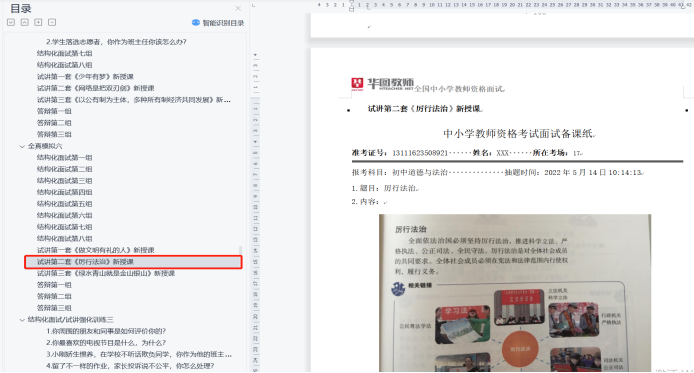Go to 试讲第一套《做文明有礼的人》新授课
The height and width of the screenshot is (373, 694).
(96, 250)
